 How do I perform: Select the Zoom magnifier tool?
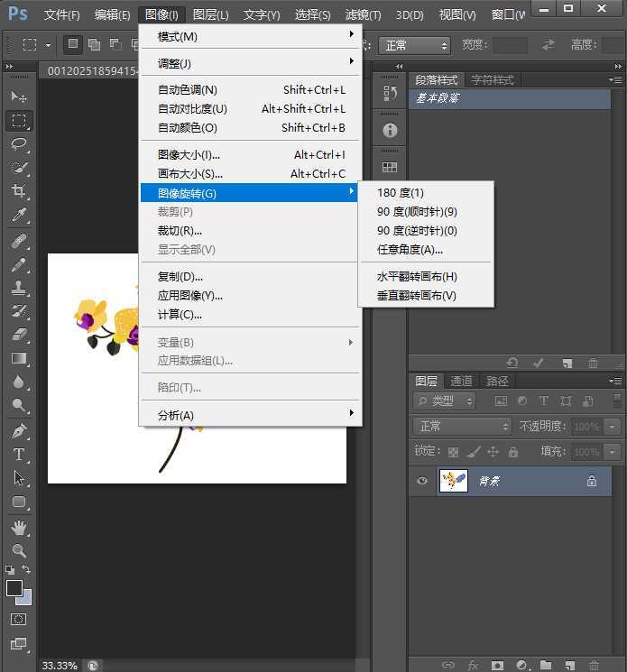(19, 550)
